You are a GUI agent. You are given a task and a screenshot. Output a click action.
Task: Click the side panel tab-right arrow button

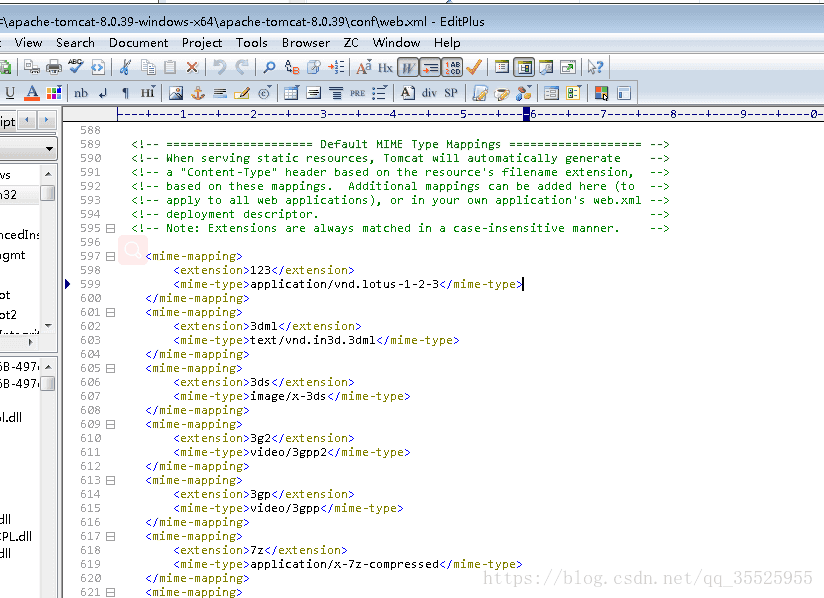(x=46, y=120)
